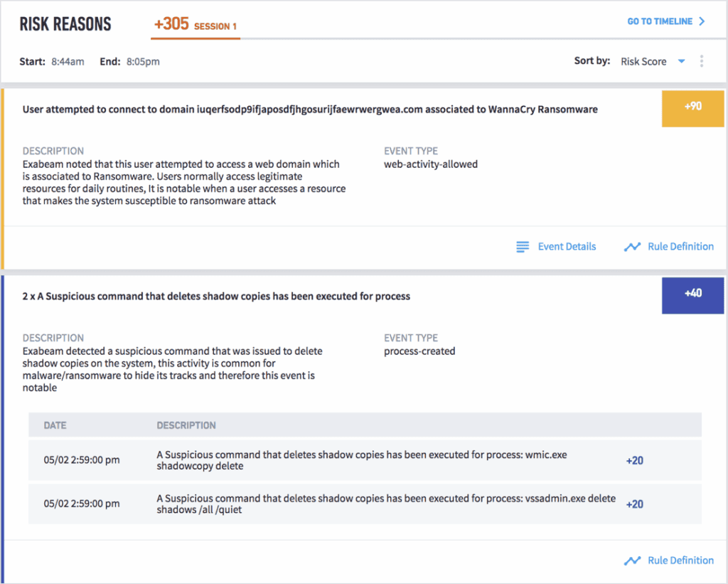The image size is (728, 584).
Task: Open Event Details for the WannaCry event
Action: click(x=567, y=246)
